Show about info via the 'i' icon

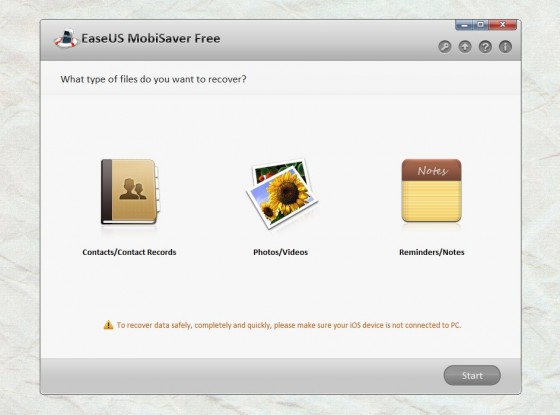click(x=505, y=47)
